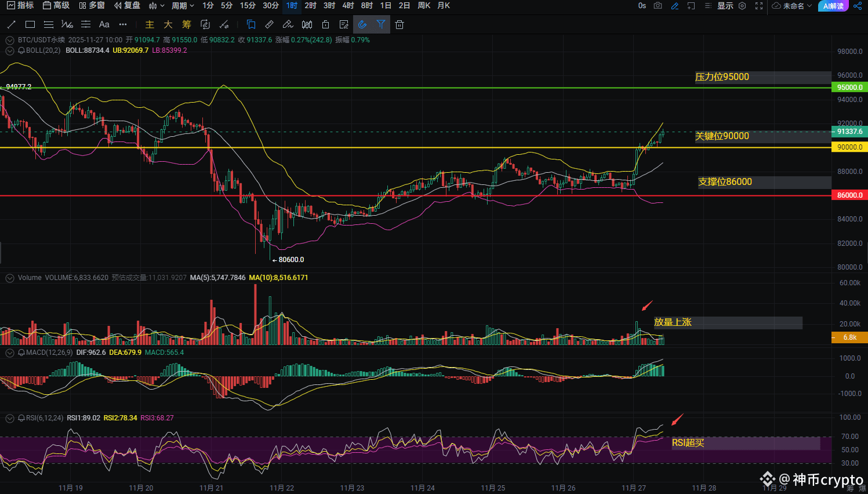Select the ruler measurement tool
This screenshot has width=868, height=494.
(x=270, y=24)
